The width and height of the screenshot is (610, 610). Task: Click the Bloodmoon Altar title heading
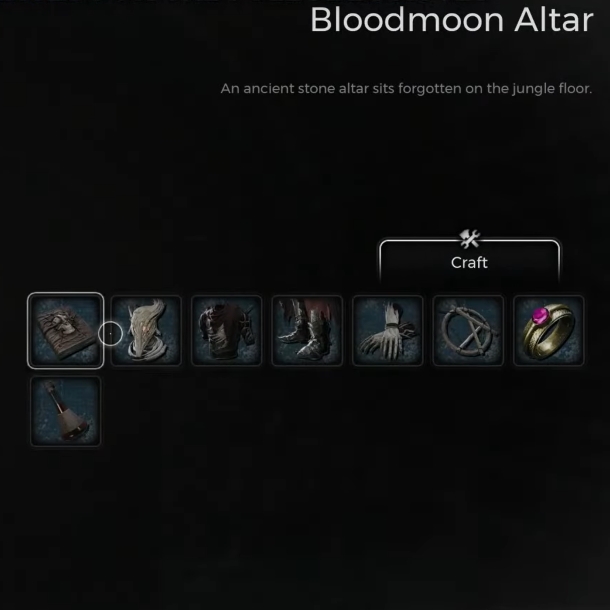[452, 20]
